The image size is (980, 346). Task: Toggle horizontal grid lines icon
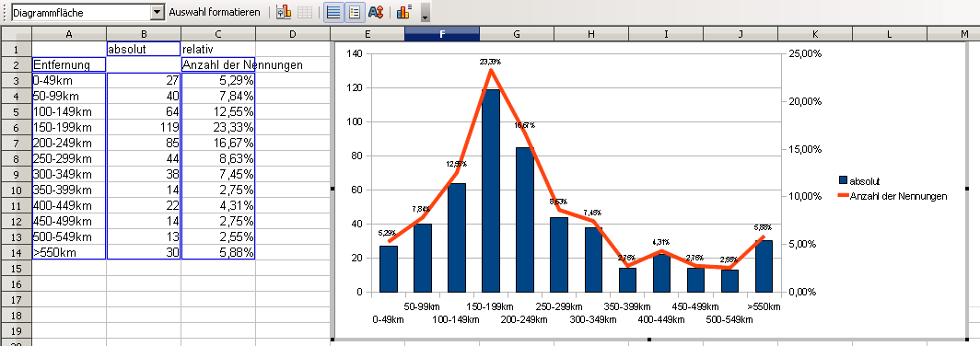(x=334, y=12)
